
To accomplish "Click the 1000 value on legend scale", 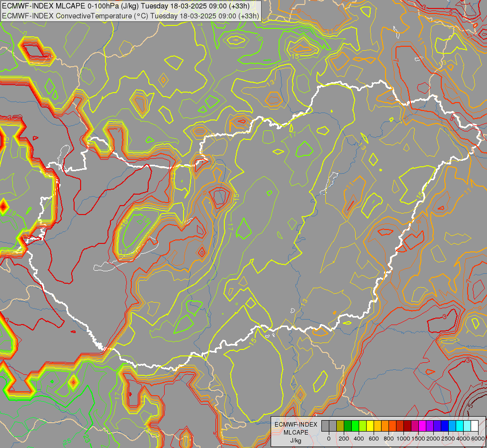I will [403, 439].
